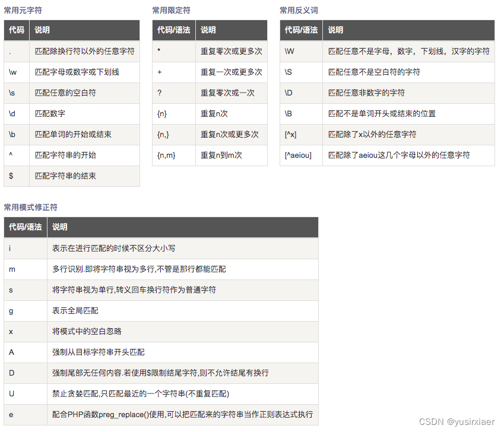Image resolution: width=504 pixels, height=432 pixels.
Task: Select the text '将模式中的空白忽略'
Action: (x=87, y=332)
